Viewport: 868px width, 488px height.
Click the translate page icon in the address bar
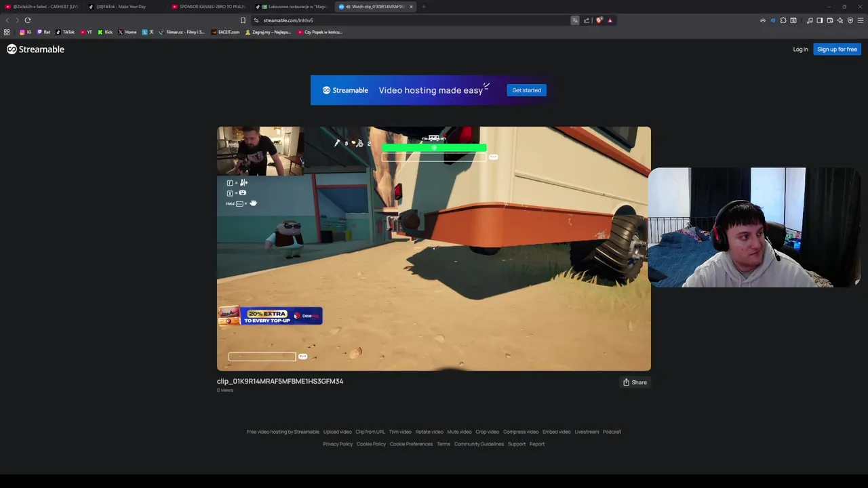575,20
